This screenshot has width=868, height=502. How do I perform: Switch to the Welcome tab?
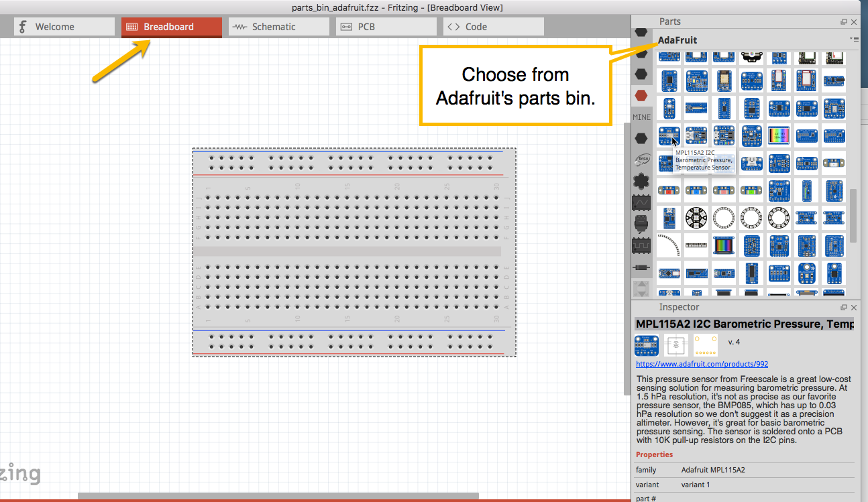tap(64, 27)
